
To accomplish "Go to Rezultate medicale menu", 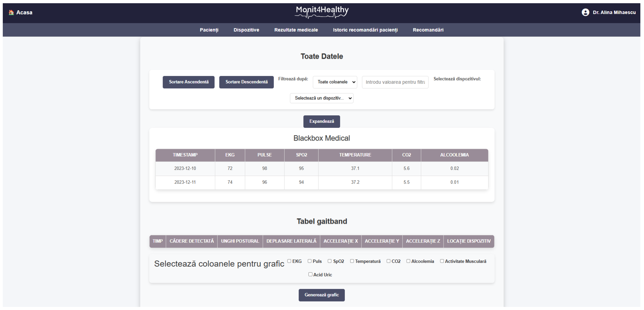I will click(296, 30).
